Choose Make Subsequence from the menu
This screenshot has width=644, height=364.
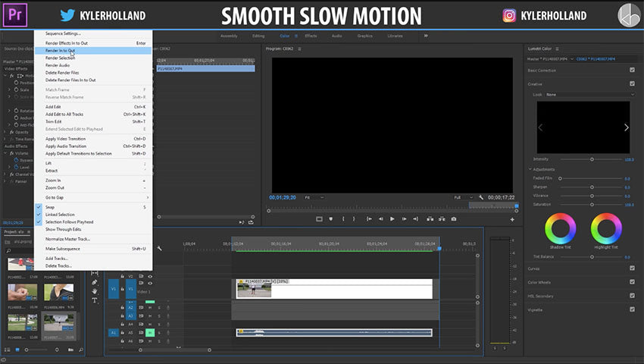[x=94, y=249]
